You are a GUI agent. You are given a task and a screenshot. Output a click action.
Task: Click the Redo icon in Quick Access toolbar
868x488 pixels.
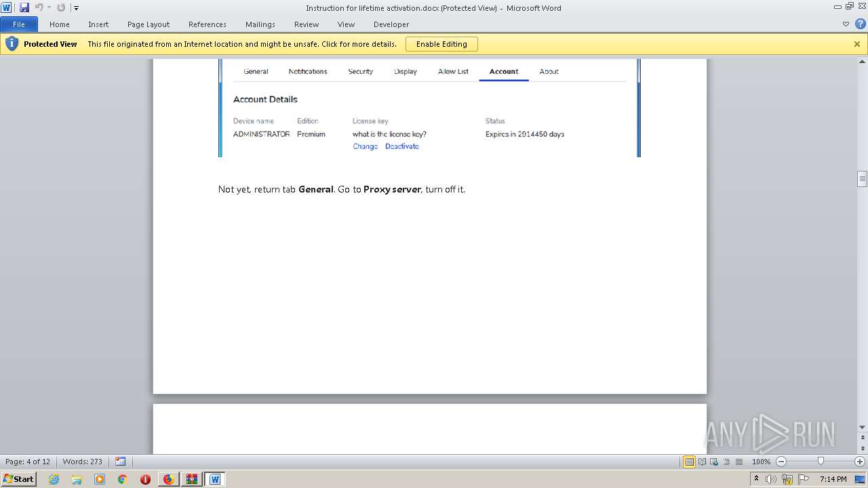[61, 7]
